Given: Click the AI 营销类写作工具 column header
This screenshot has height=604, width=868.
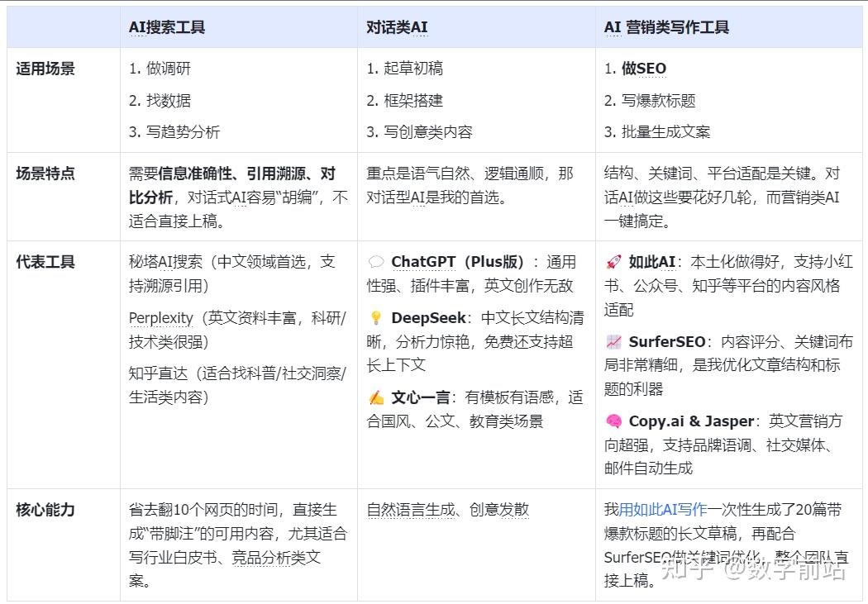Looking at the screenshot, I should [666, 27].
